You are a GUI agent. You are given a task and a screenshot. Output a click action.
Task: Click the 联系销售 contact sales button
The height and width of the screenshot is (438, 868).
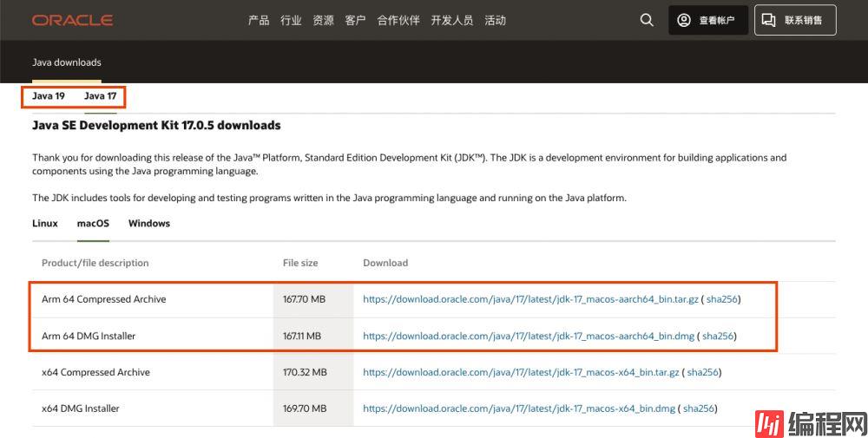pyautogui.click(x=795, y=20)
